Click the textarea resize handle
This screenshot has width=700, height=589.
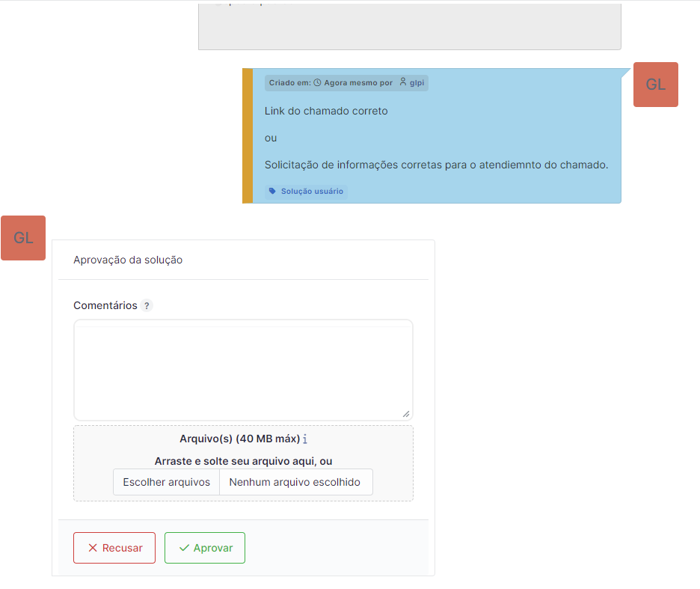pyautogui.click(x=406, y=414)
